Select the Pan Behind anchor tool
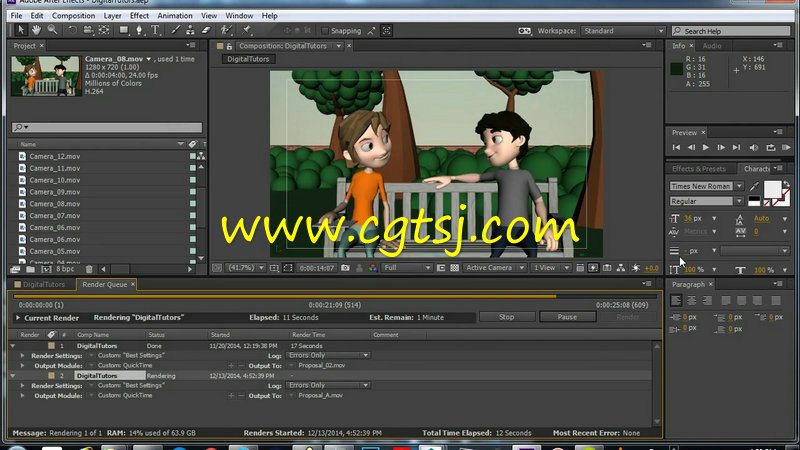The image size is (800, 450). pyautogui.click(x=104, y=31)
